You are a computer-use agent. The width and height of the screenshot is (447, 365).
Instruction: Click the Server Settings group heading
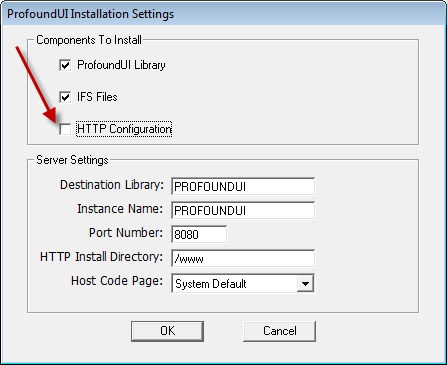pos(72,160)
